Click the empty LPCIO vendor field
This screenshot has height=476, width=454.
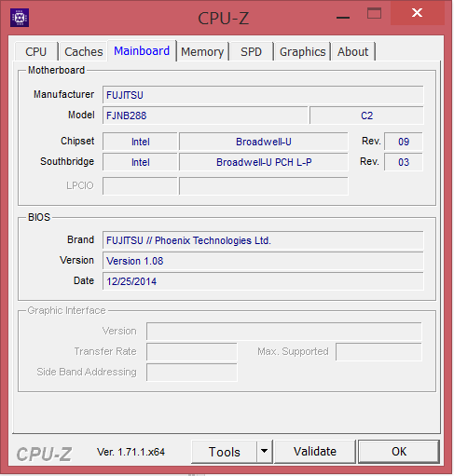140,186
